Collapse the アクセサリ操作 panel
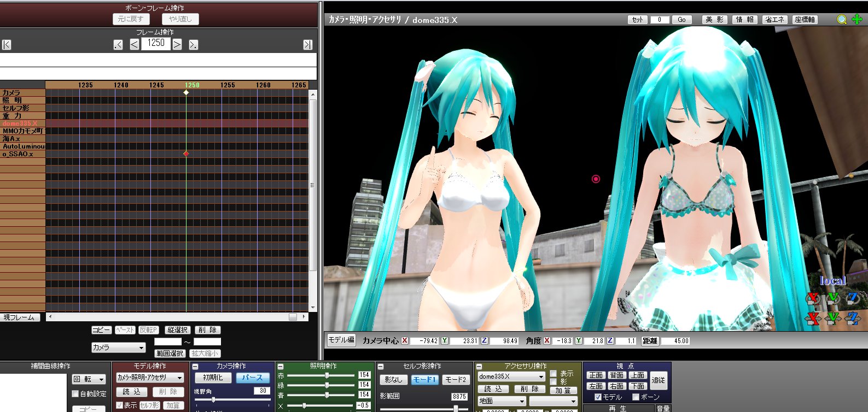 [479, 367]
